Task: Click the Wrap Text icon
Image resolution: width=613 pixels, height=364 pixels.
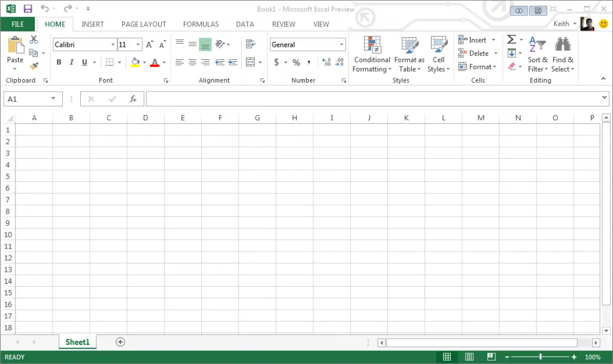Action: [x=251, y=44]
